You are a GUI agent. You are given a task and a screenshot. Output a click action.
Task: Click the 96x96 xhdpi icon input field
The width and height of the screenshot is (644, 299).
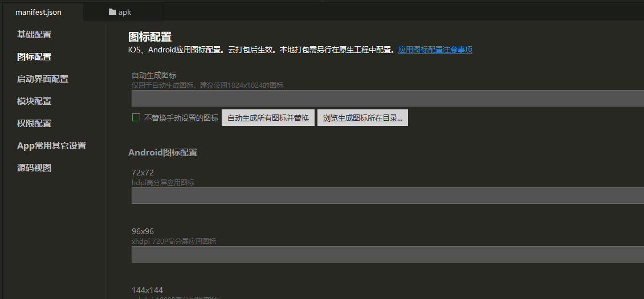(388, 254)
